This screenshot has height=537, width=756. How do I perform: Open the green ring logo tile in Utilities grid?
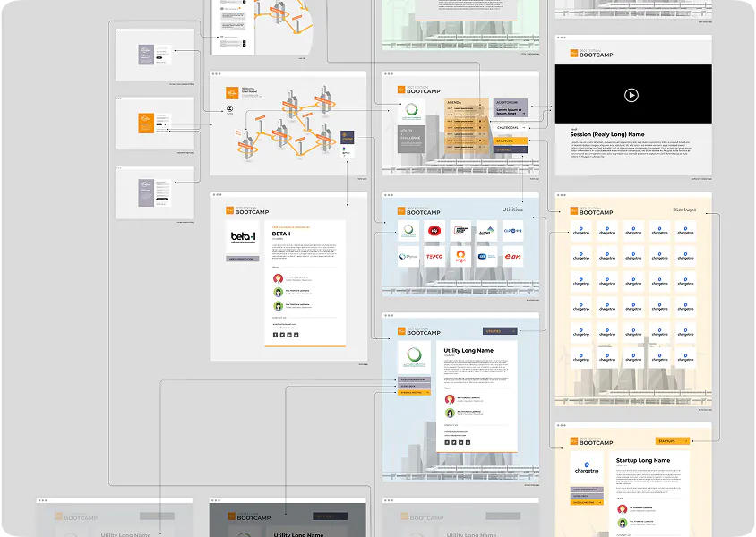(408, 231)
